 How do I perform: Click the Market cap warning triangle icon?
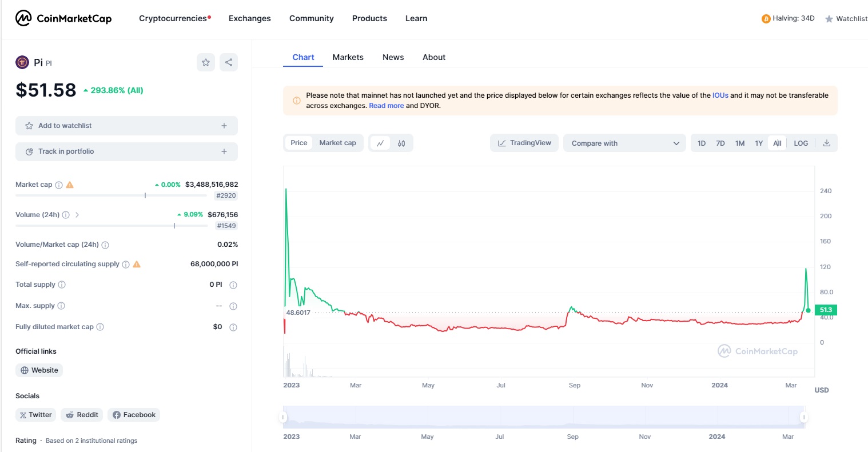tap(70, 185)
